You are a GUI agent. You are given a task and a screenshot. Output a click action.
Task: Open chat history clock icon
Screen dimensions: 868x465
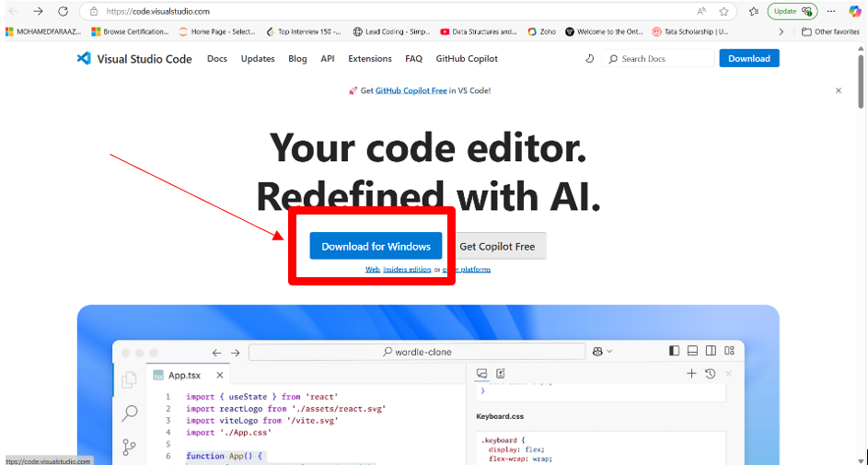click(x=711, y=374)
